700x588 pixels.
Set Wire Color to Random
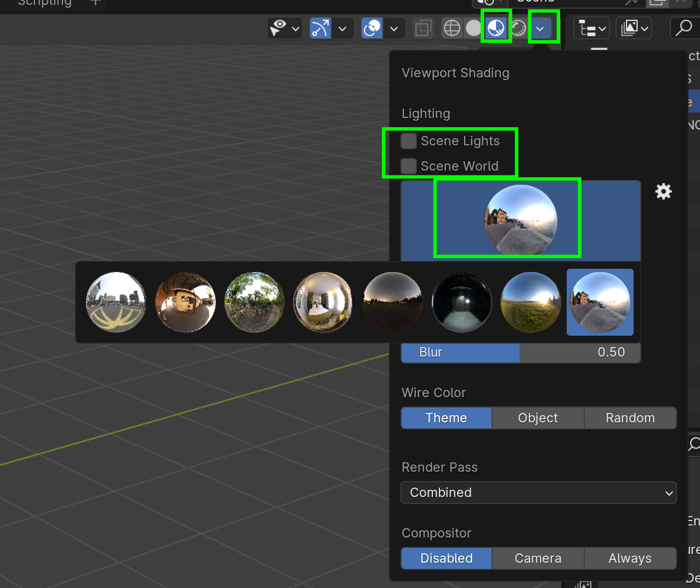(x=630, y=418)
